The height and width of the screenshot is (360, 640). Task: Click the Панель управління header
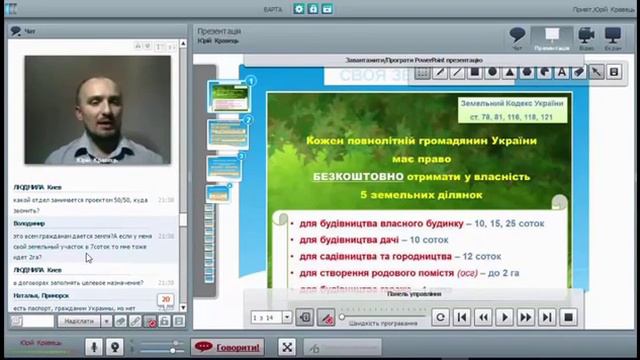tap(414, 294)
